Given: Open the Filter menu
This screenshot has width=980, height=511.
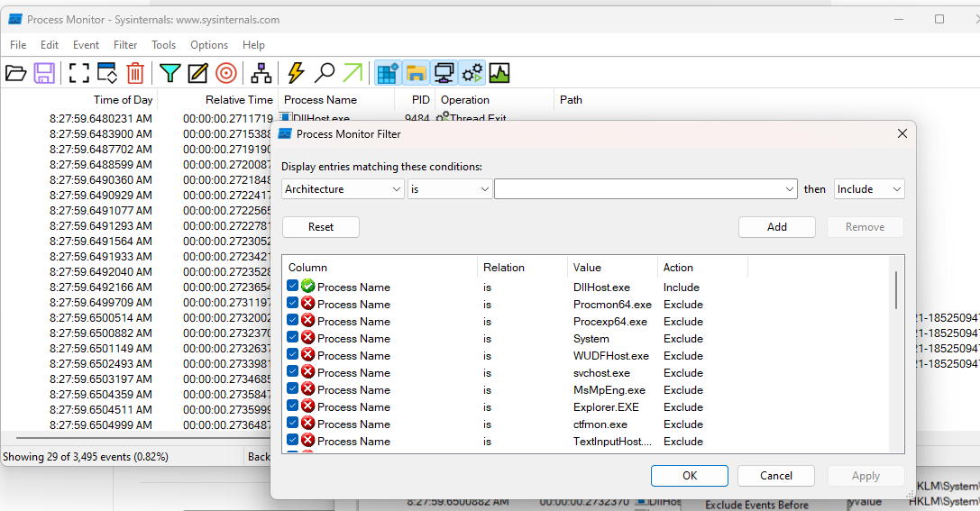Looking at the screenshot, I should 125,45.
